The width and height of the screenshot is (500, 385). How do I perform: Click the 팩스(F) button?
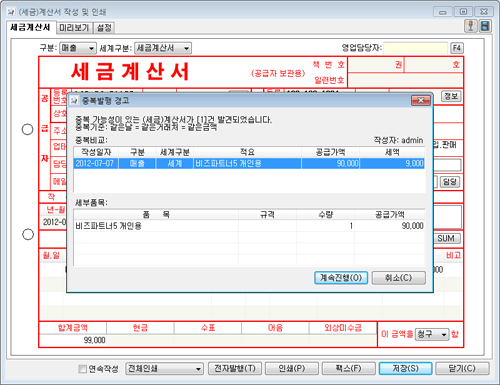tap(349, 368)
